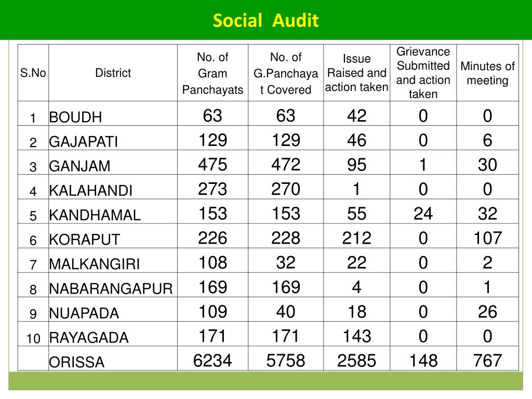Click ORISSA total grievance value 148
This screenshot has width=532, height=399.
423,361
